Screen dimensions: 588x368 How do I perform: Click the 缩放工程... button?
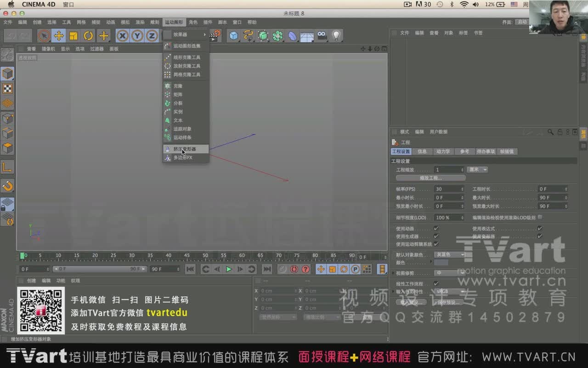coord(431,178)
